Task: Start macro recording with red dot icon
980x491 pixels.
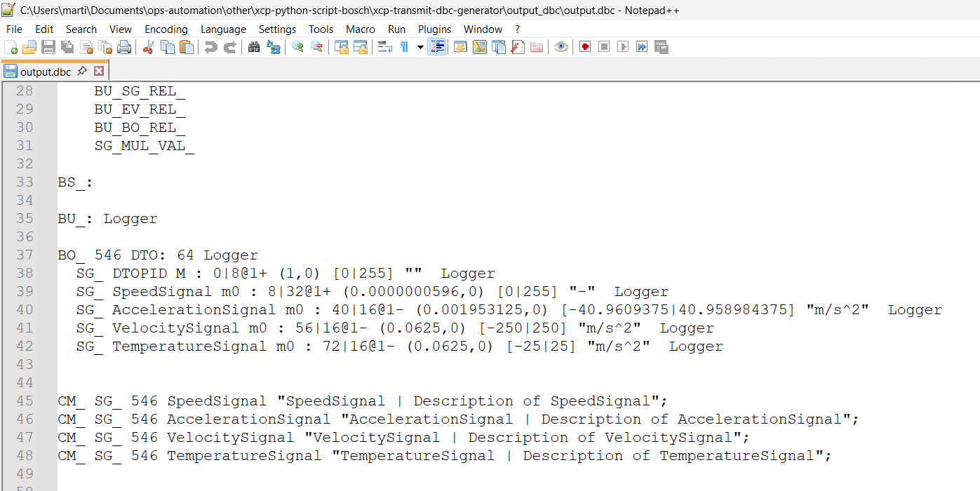Action: click(585, 47)
